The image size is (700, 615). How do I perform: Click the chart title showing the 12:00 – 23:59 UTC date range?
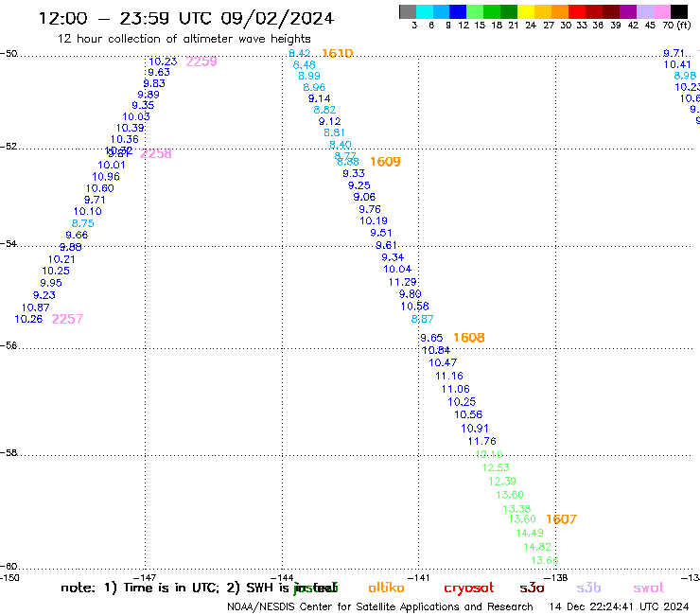click(x=186, y=18)
